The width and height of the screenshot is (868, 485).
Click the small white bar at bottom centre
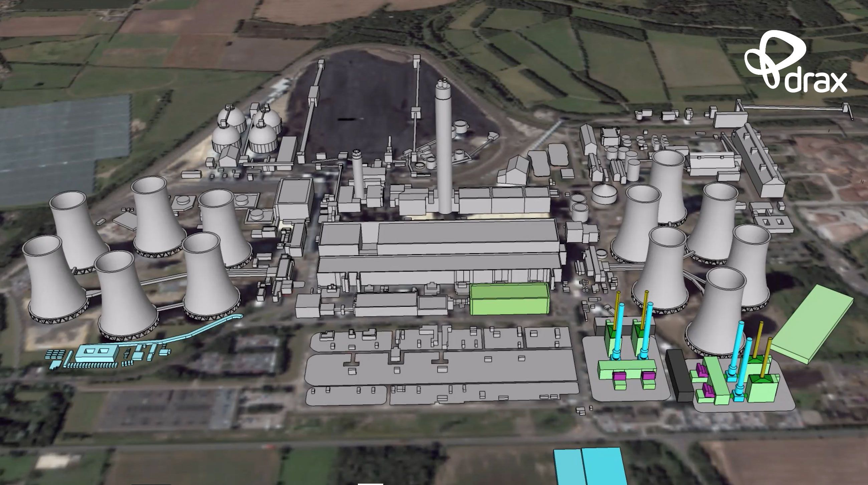coord(370,484)
